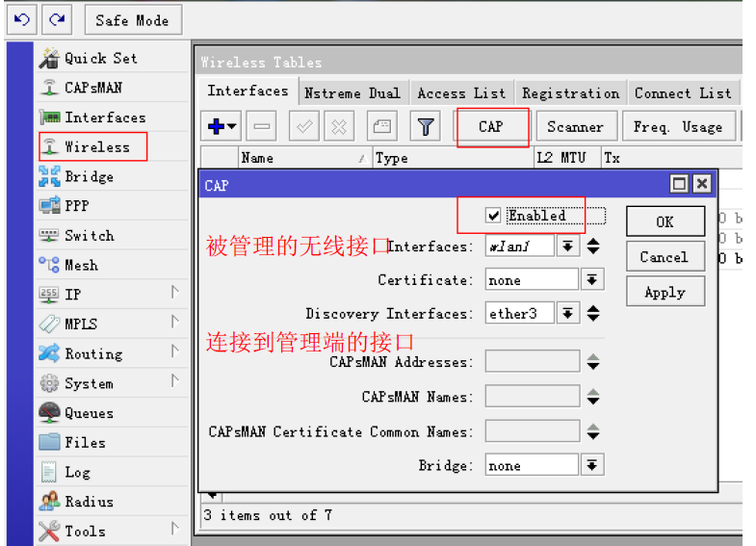Switch to Nstreme Dual tab
The height and width of the screenshot is (546, 756).
[x=352, y=93]
